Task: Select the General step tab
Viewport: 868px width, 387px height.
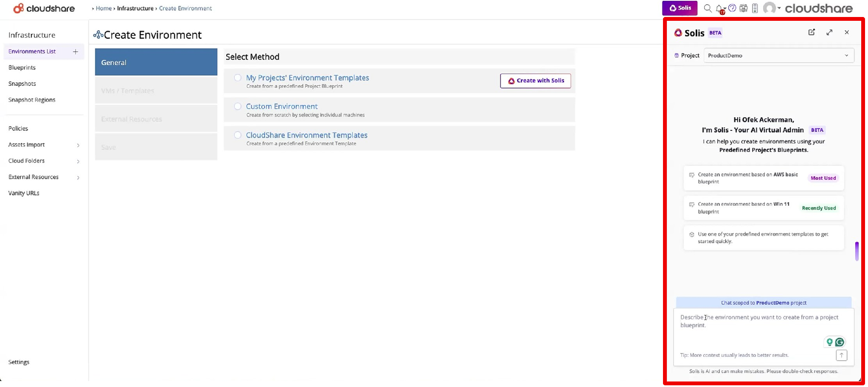Action: (x=156, y=62)
